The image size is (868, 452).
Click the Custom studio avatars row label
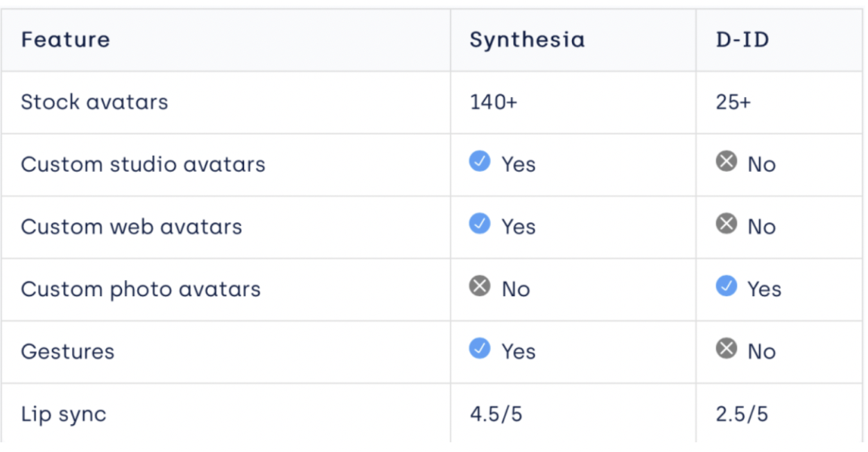pyautogui.click(x=143, y=164)
